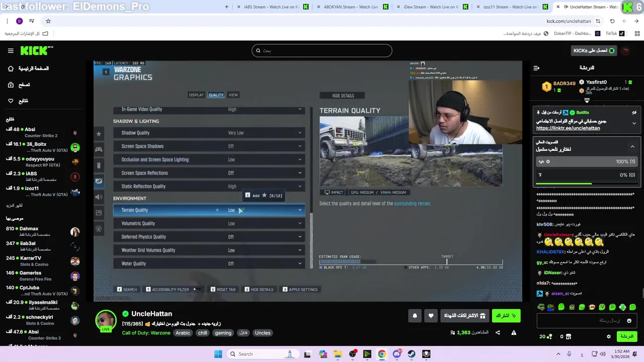Expand the chat leaderboard arrow
Viewport: 644px width, 362px height.
tap(587, 101)
